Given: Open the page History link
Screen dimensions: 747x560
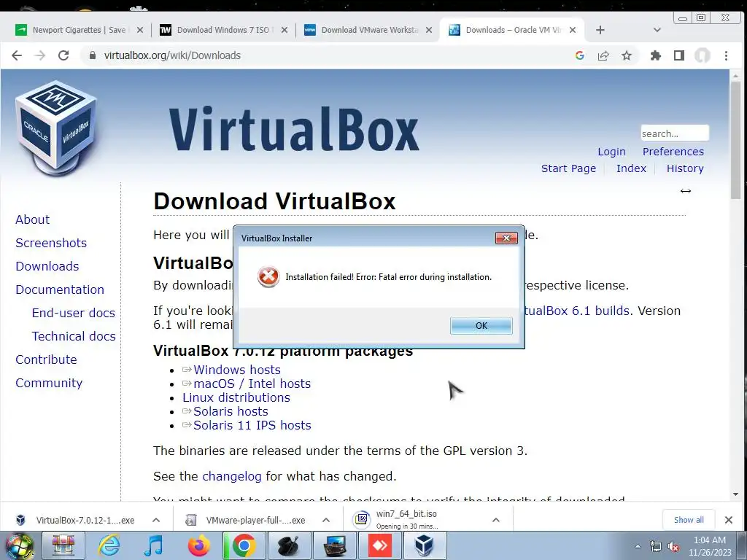Looking at the screenshot, I should point(685,168).
